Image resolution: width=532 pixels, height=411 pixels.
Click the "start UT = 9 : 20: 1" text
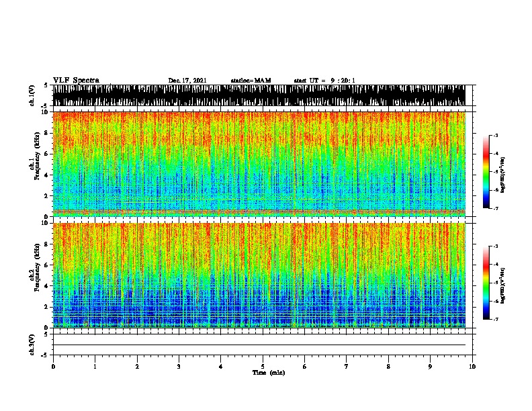pyautogui.click(x=324, y=81)
